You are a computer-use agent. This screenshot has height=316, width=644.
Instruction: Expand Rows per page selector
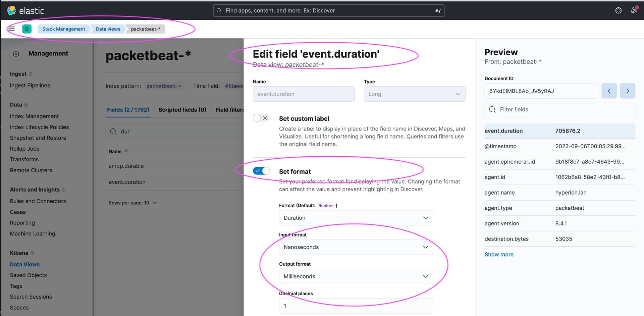tap(132, 203)
